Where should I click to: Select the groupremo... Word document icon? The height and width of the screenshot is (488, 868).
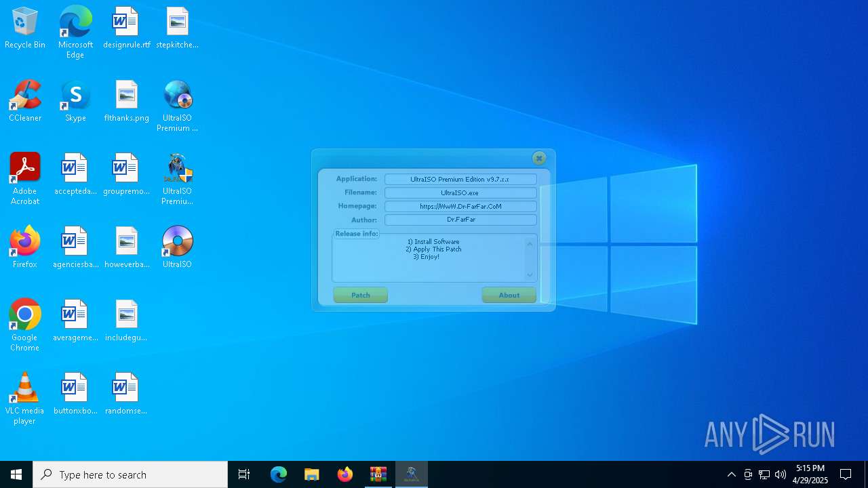coord(126,175)
